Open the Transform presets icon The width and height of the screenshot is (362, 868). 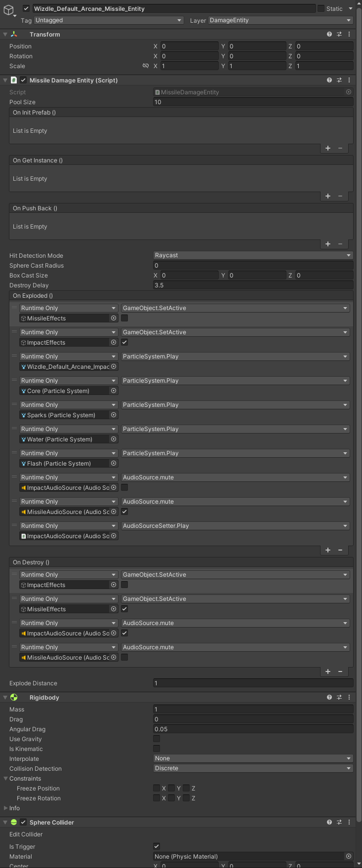click(339, 34)
